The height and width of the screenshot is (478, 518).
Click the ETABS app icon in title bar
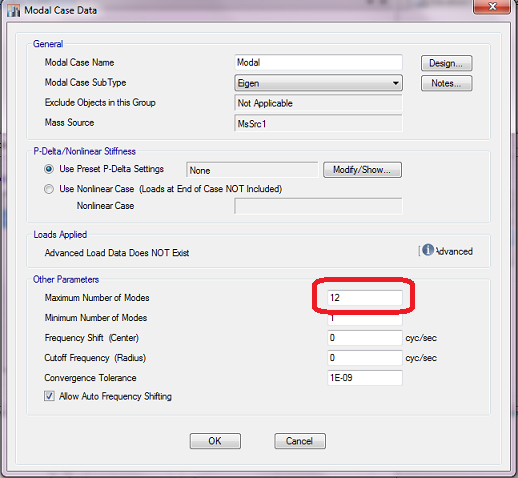pyautogui.click(x=14, y=10)
